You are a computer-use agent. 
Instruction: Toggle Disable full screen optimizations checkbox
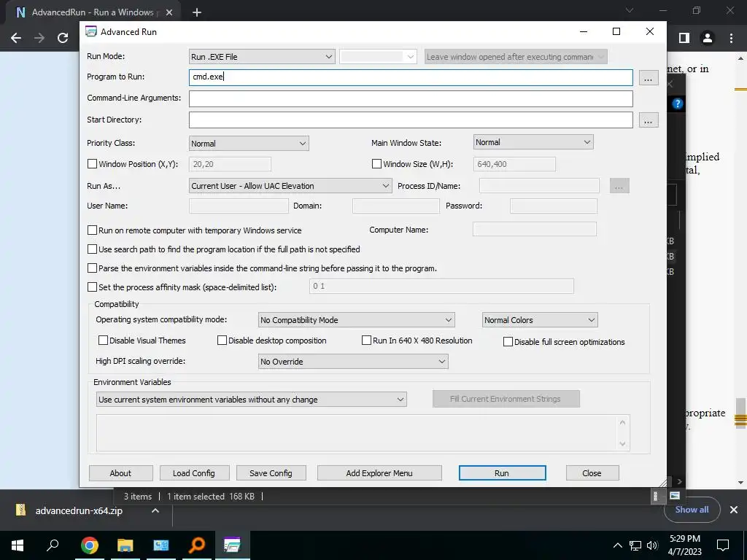pos(508,341)
